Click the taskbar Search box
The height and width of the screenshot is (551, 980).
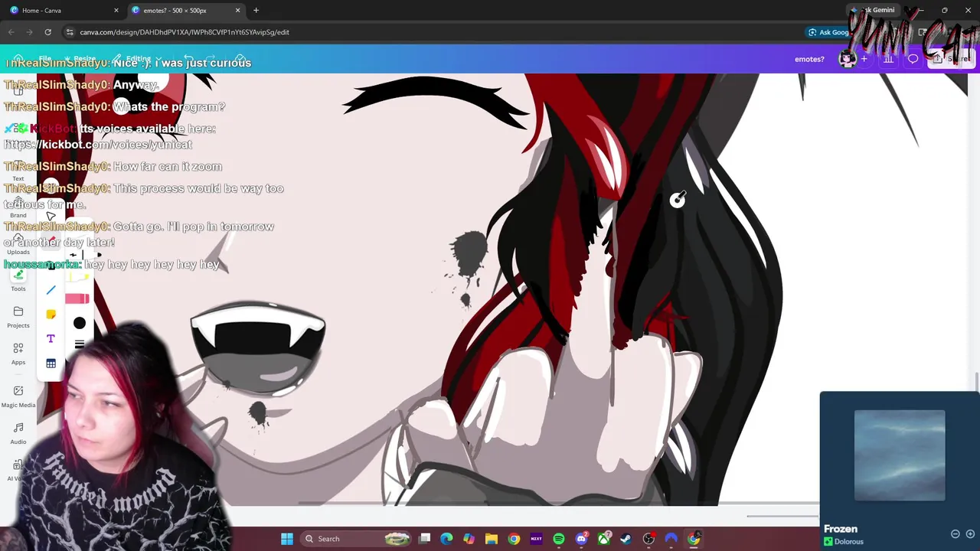[x=356, y=539]
